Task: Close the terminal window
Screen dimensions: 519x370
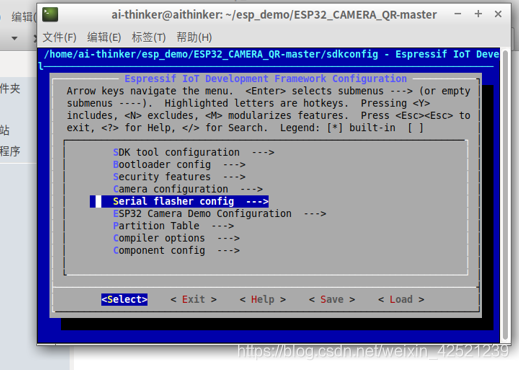Action: point(498,14)
